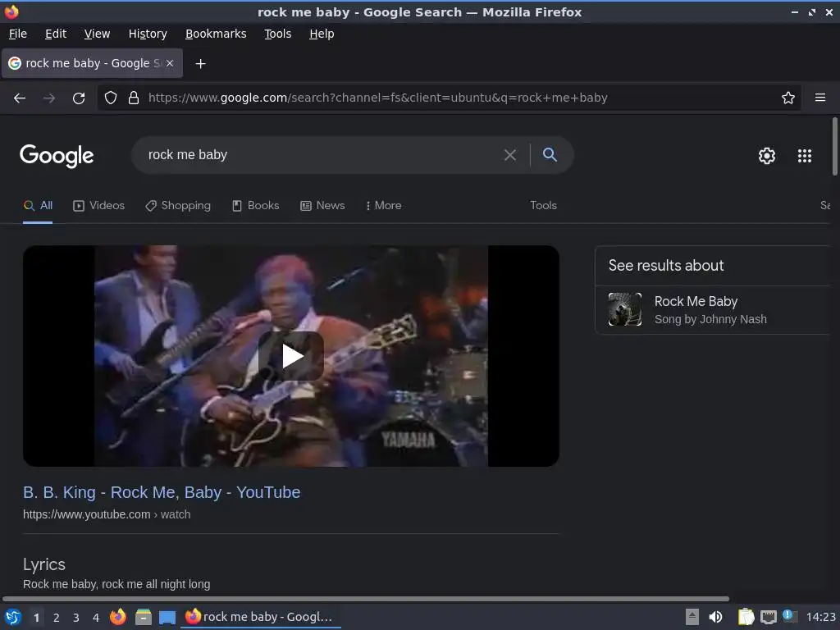Open update notification tray icon

[x=789, y=615]
